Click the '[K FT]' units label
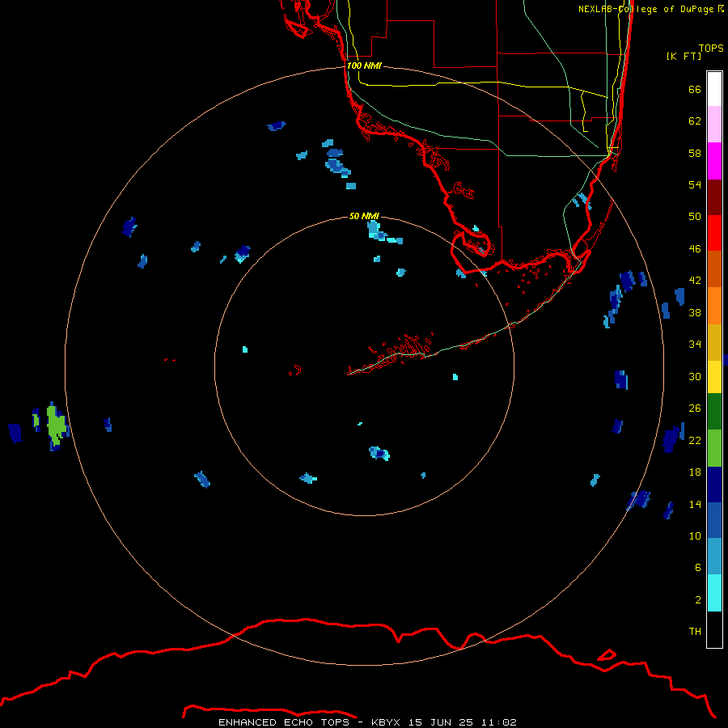728x728 pixels. (684, 56)
